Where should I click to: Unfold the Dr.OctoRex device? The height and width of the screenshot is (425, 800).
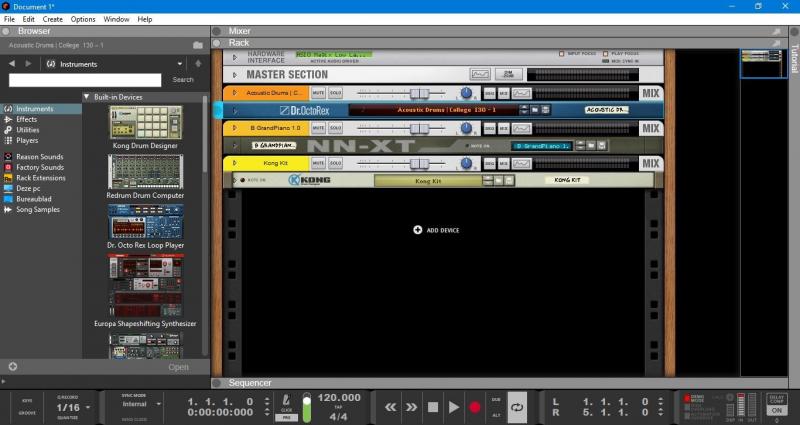[x=235, y=110]
